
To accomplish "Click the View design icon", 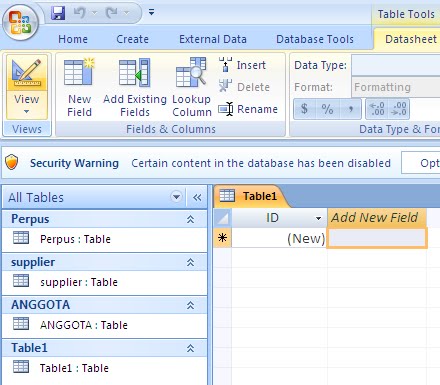I will tap(27, 73).
